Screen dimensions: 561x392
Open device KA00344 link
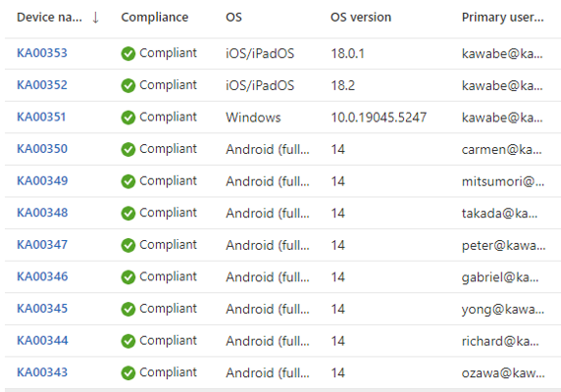tap(42, 340)
